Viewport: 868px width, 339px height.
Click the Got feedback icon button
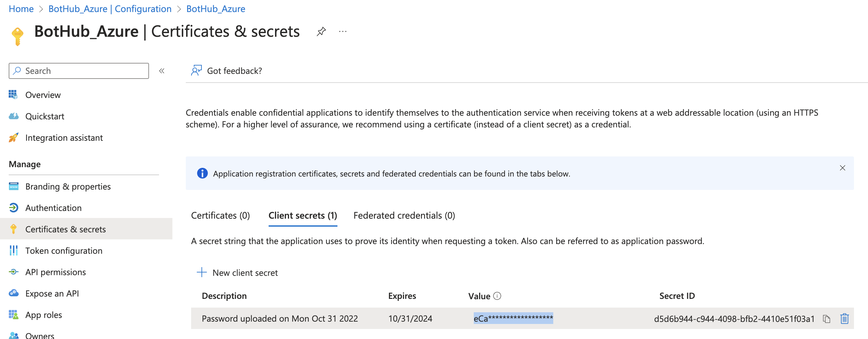click(x=196, y=71)
